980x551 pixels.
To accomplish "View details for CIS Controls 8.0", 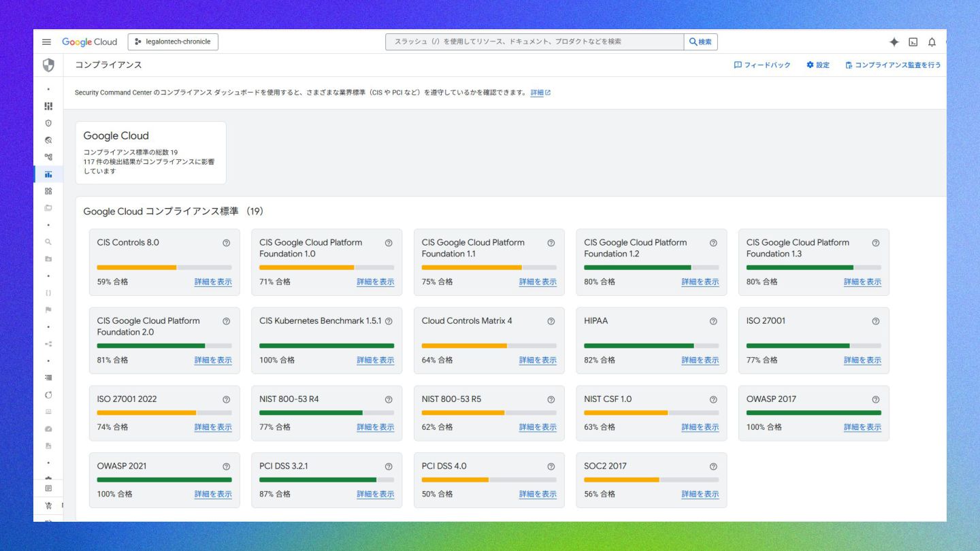I will 213,282.
